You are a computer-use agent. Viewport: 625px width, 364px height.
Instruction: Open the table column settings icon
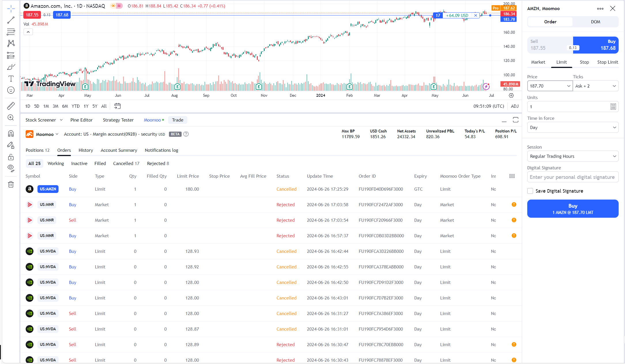pos(512,176)
